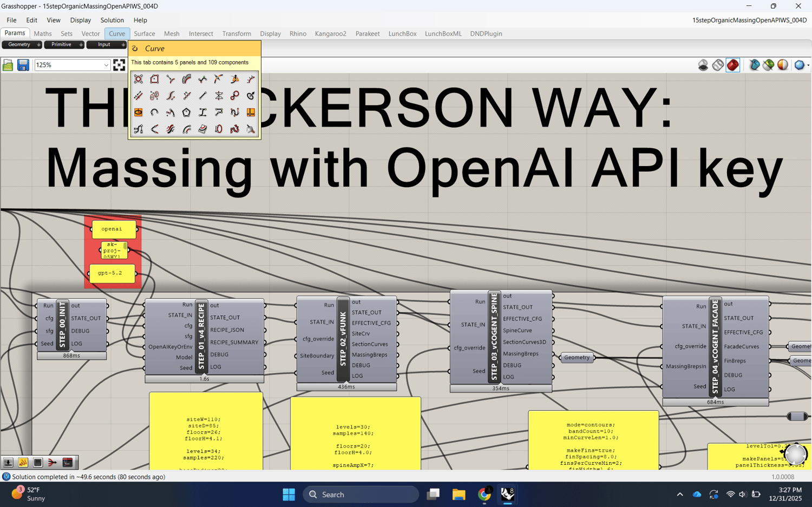Choose the tilted surface sheet icon in the Curve panel
Viewport: 812px width, 507px height.
click(202, 129)
